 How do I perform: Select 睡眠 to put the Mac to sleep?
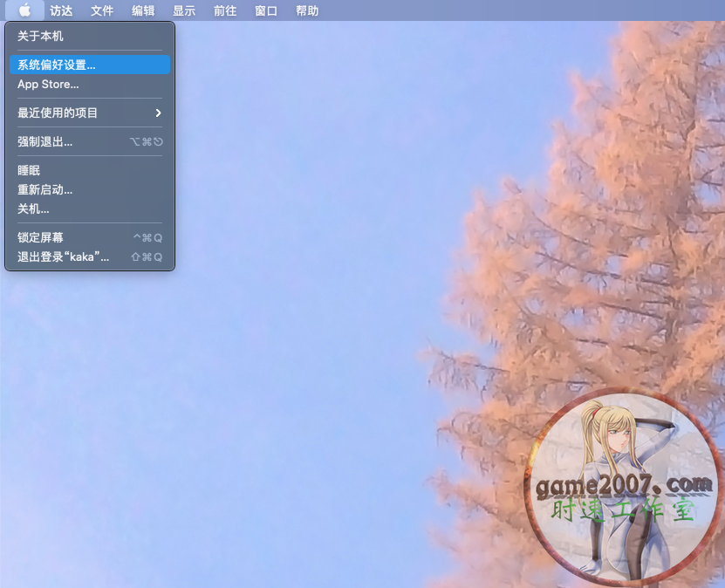tap(29, 171)
